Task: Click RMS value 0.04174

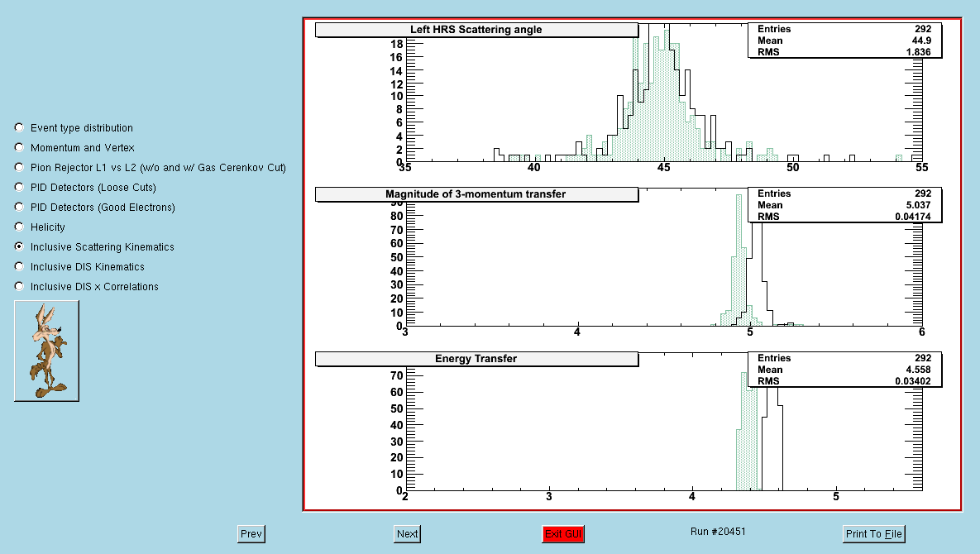Action: click(913, 217)
